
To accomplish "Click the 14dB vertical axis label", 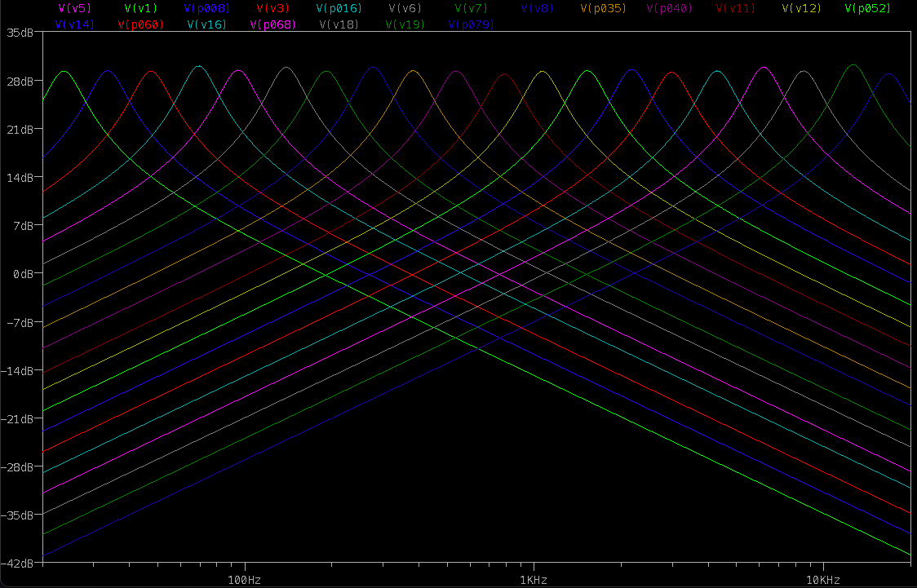I will [20, 178].
